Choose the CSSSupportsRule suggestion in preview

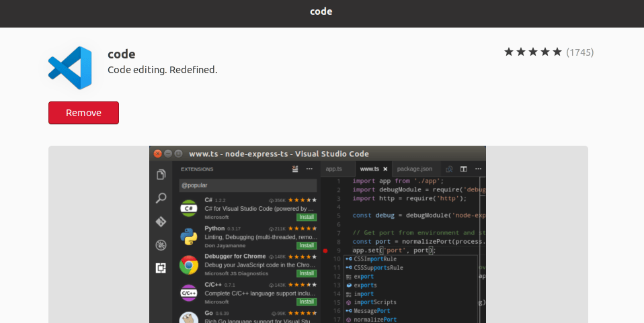[x=411, y=267]
